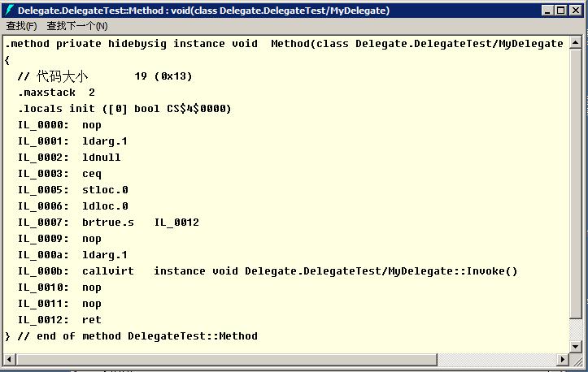
Task: Click the 'IL_0012' branch target operand
Action: (x=176, y=223)
